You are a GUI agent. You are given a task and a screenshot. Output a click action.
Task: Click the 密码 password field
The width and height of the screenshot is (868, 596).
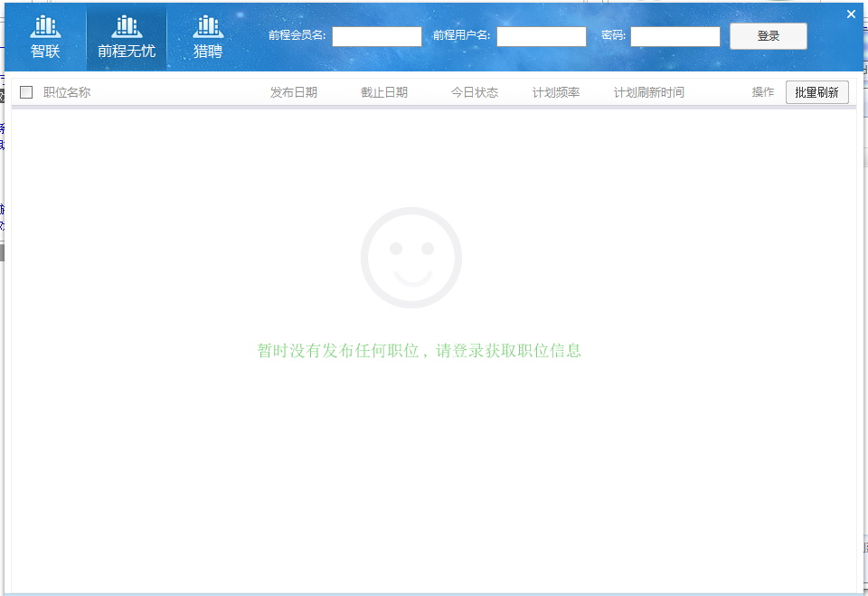pos(675,36)
